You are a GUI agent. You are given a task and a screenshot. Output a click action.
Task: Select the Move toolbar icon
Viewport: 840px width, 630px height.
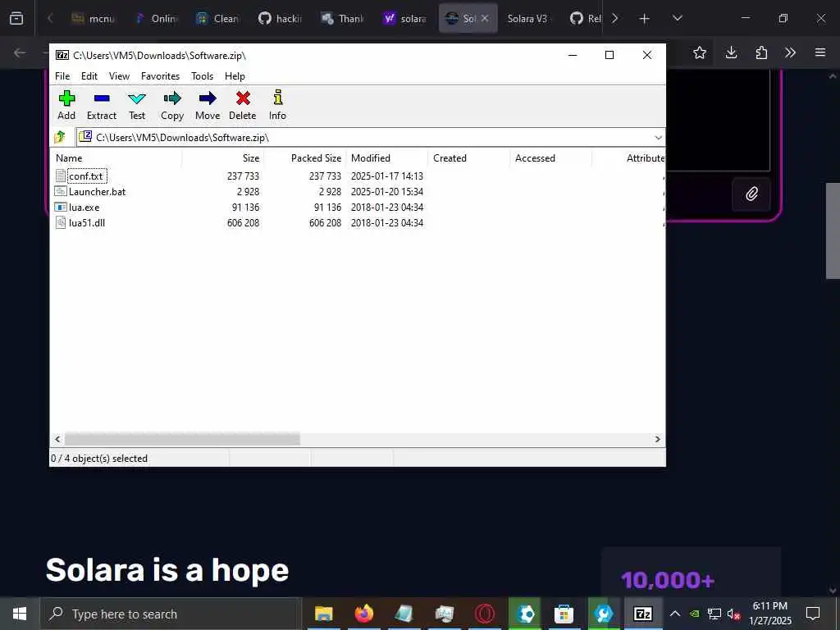[208, 98]
